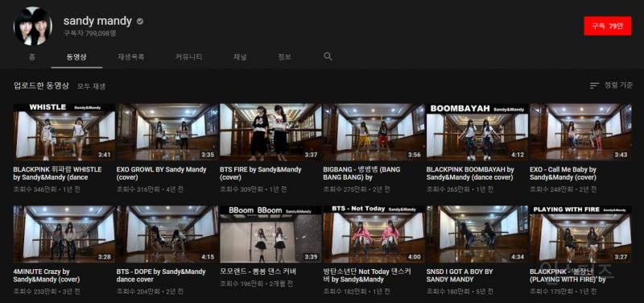Click title 방탄소년단 Not Today 댄스커버
This screenshot has height=303, width=644.
(367, 276)
